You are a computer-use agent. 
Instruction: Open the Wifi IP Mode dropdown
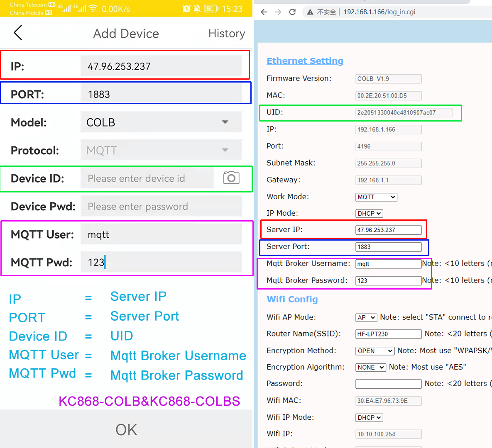click(369, 418)
